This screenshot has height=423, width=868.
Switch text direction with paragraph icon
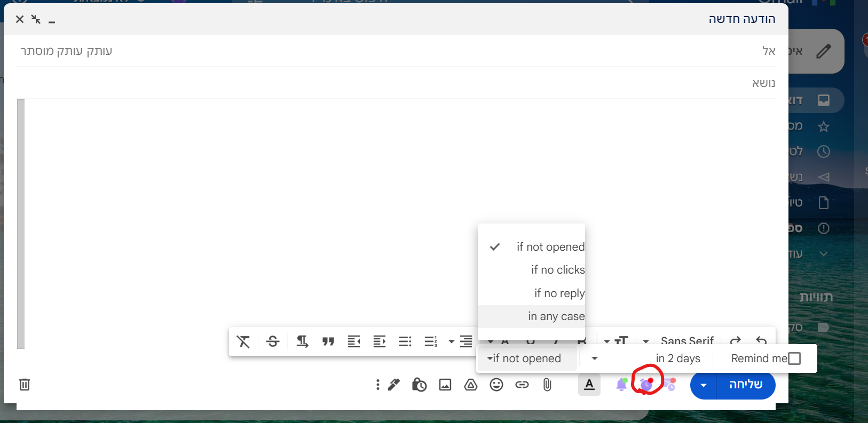click(302, 341)
